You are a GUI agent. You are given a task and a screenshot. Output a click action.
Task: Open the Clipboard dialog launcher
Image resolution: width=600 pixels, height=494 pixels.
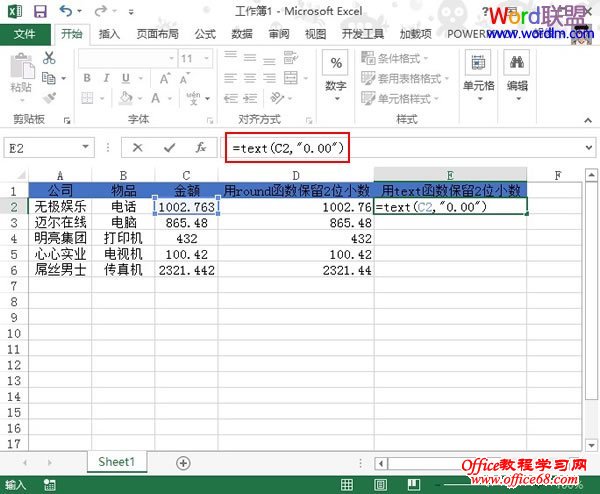(x=67, y=121)
